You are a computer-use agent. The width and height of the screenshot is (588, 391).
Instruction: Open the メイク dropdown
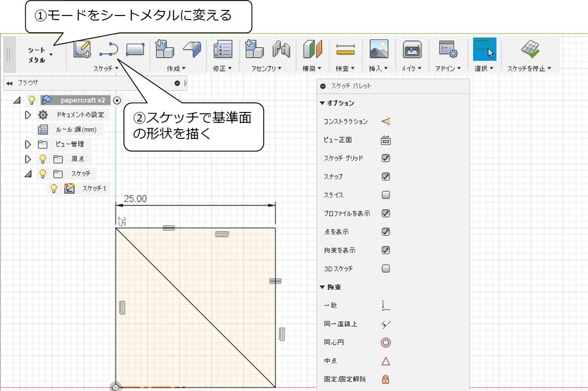(411, 68)
